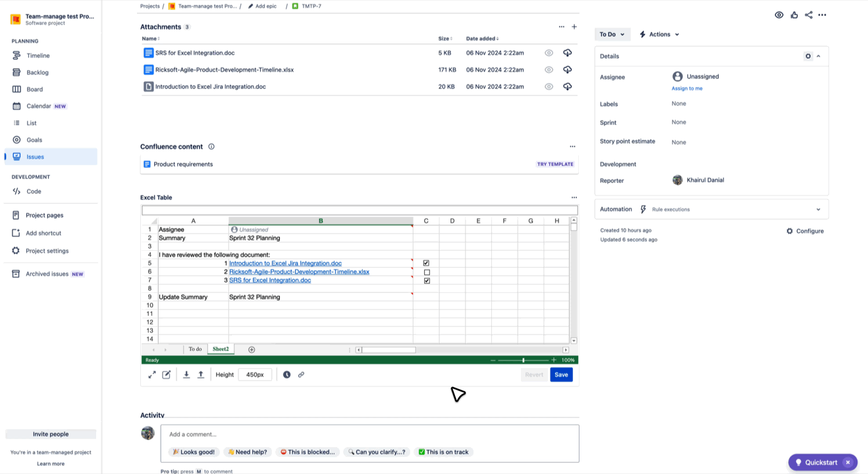Check the checkbox beside Ricksoft-Agile timeline row
Viewport: 868px width, 474px height.
(426, 271)
